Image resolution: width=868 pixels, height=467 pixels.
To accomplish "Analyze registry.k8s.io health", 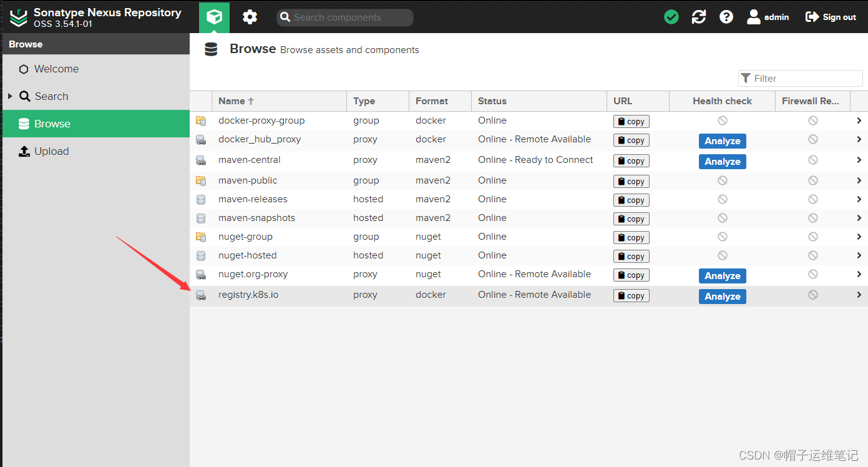I will pyautogui.click(x=722, y=297).
